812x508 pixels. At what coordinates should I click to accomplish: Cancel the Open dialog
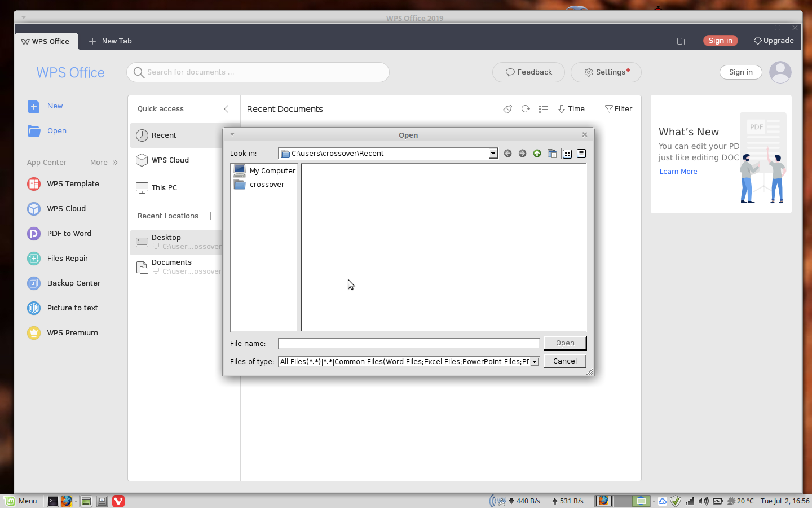tap(564, 361)
